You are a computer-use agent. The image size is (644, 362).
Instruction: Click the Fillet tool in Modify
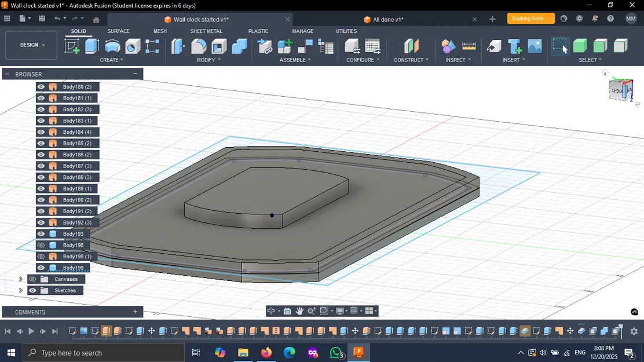(199, 46)
